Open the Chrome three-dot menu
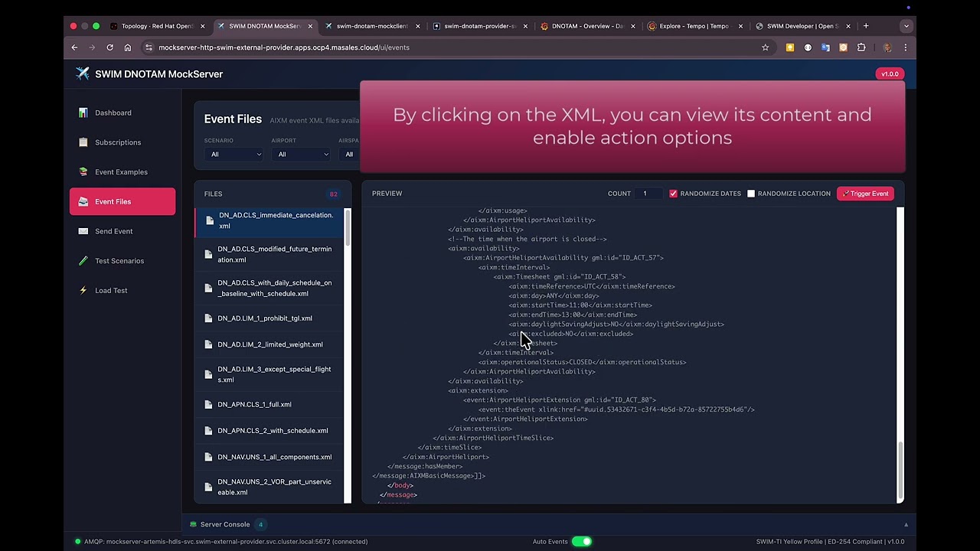This screenshot has height=551, width=980. [x=905, y=47]
